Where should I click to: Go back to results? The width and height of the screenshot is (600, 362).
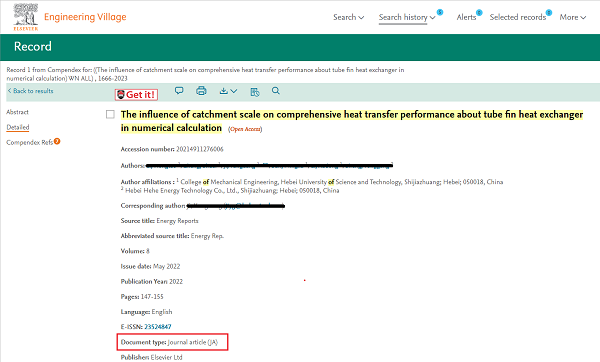click(31, 91)
